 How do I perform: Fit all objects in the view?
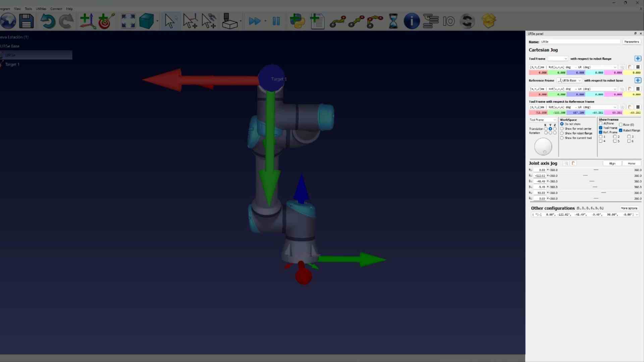pyautogui.click(x=128, y=21)
